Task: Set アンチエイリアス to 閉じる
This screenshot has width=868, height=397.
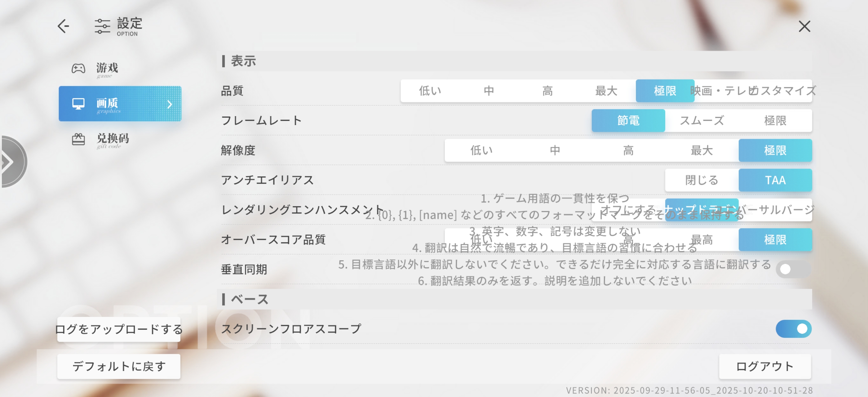Action: [701, 180]
